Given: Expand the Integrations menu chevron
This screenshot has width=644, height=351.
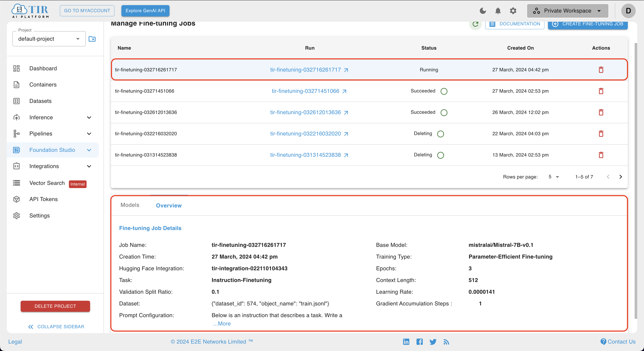Looking at the screenshot, I should 89,166.
